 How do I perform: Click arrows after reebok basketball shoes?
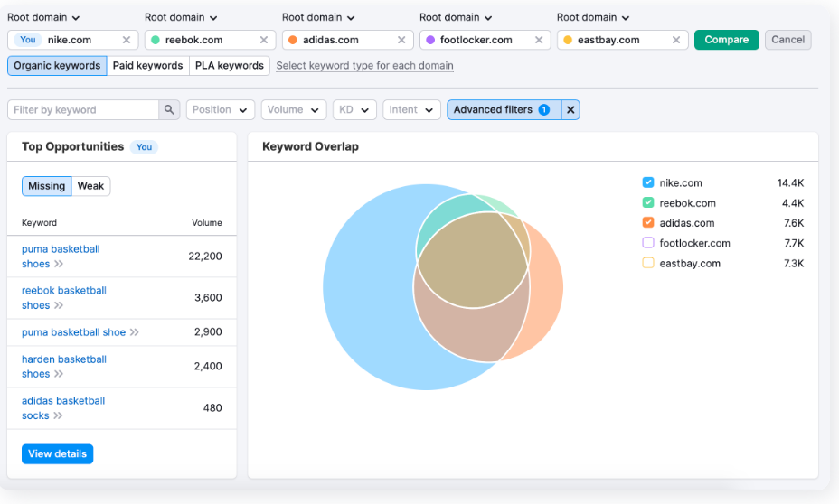(59, 305)
